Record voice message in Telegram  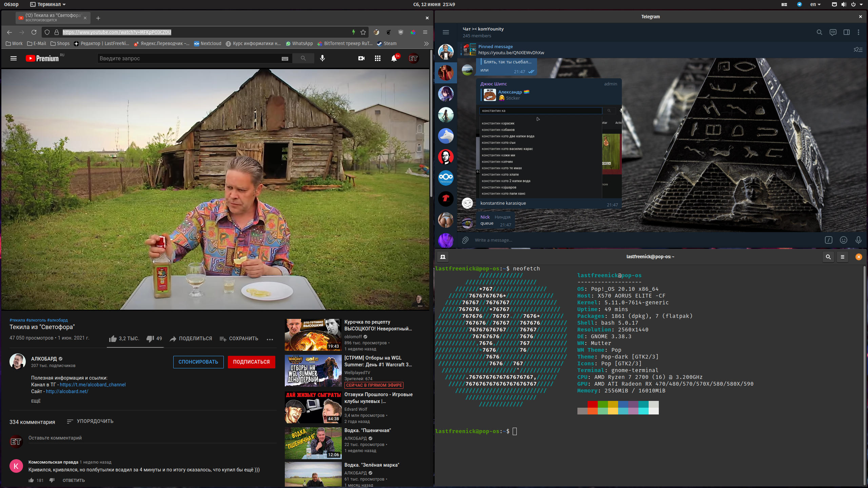pyautogui.click(x=859, y=240)
